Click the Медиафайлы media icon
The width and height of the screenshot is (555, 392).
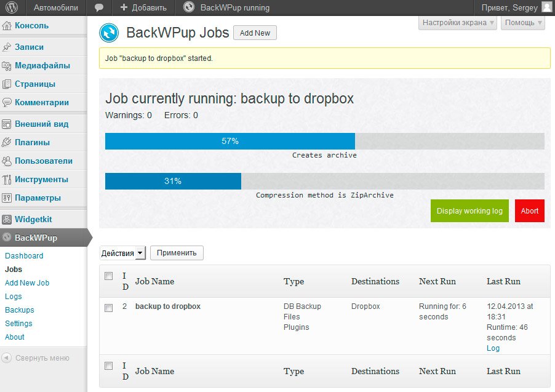coord(7,65)
